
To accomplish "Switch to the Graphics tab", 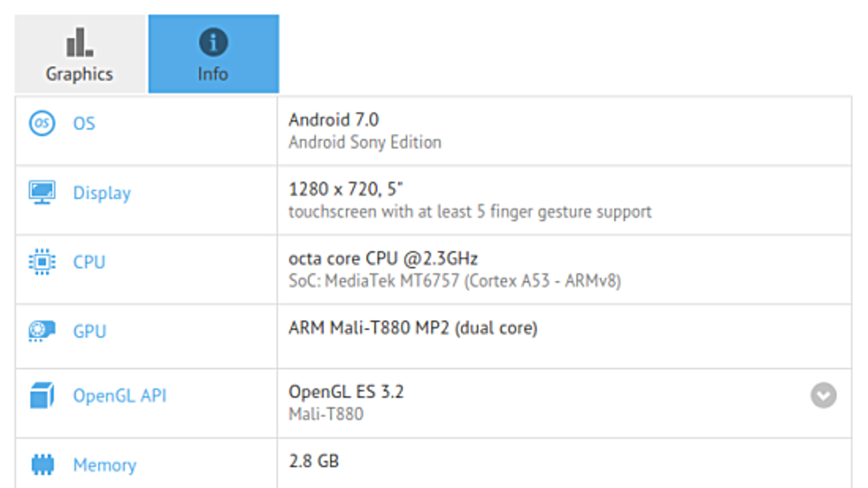I will (x=80, y=54).
